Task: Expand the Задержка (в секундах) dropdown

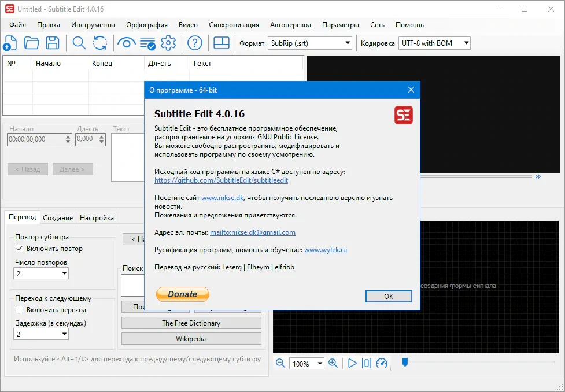Action: [x=41, y=334]
